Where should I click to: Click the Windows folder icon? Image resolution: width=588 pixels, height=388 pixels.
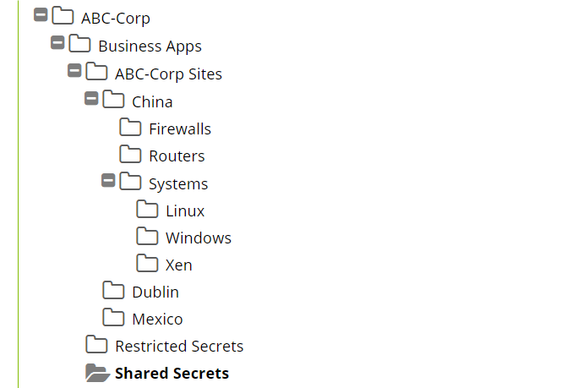[x=147, y=236]
